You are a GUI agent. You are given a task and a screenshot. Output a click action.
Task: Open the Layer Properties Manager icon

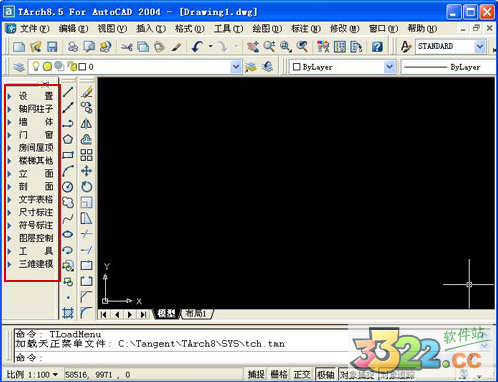click(19, 67)
